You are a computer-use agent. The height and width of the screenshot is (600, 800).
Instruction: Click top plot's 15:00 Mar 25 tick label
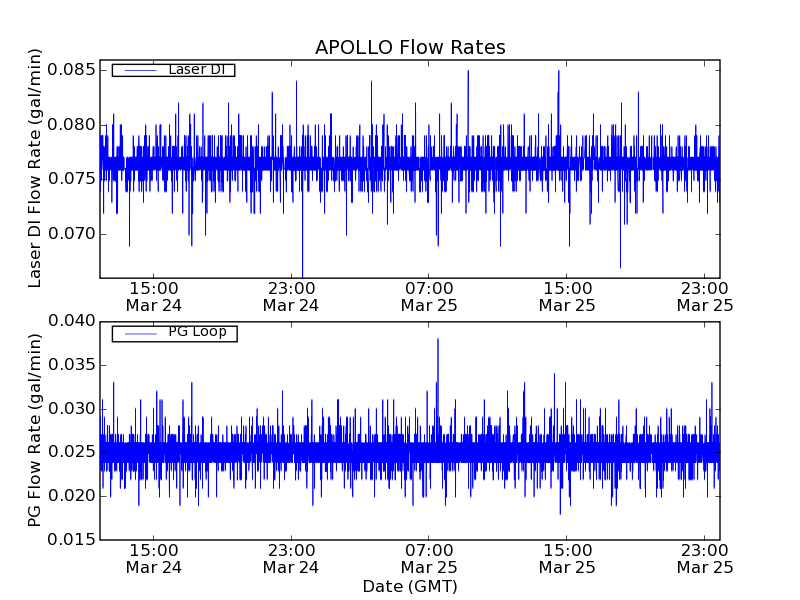[567, 297]
